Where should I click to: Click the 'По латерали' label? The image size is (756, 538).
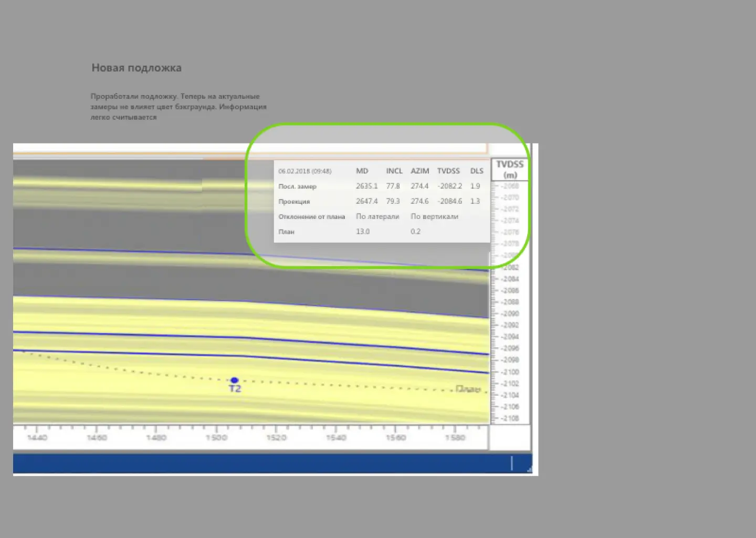(377, 216)
